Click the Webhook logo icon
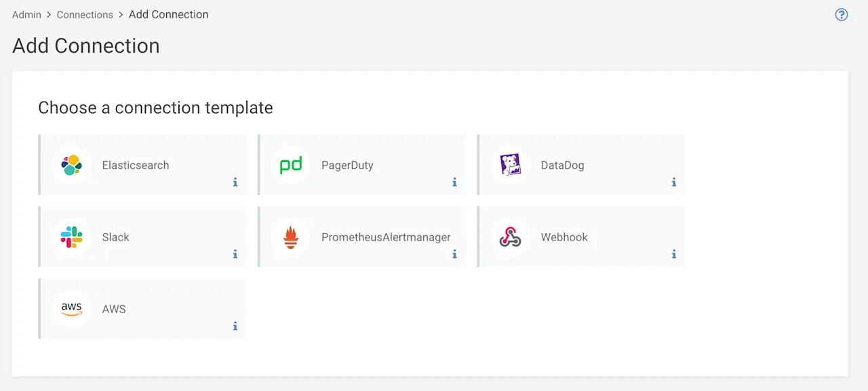868x391 pixels. pyautogui.click(x=509, y=236)
